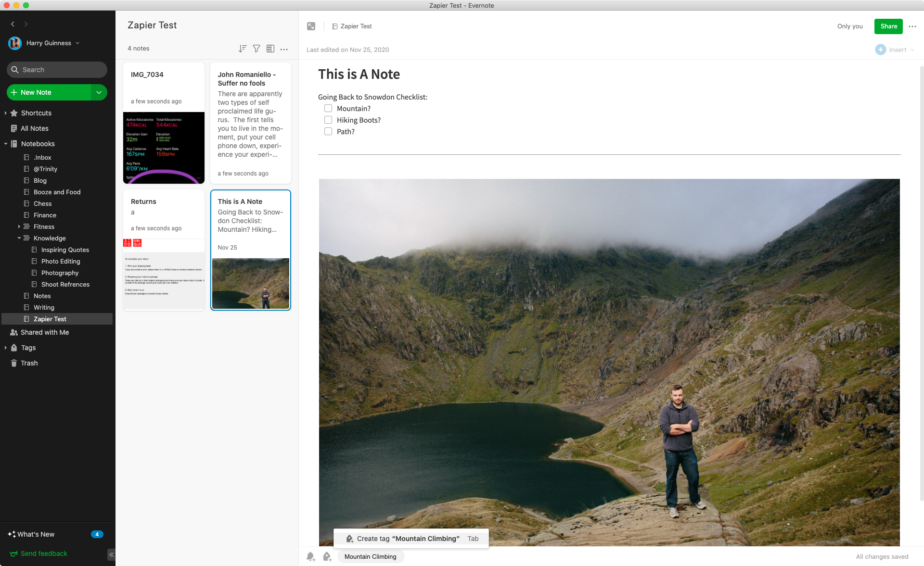924x566 pixels.
Task: Click the Search input field in sidebar
Action: tap(56, 69)
